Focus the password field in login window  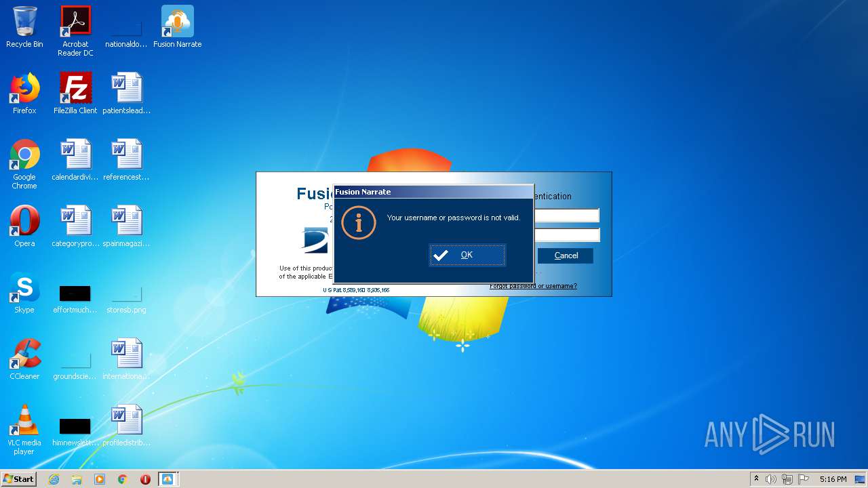point(567,235)
